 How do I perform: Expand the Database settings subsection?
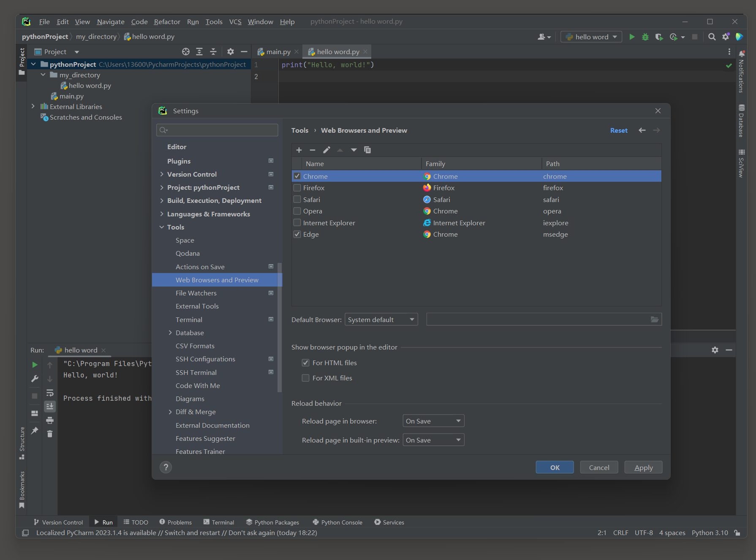[170, 333]
